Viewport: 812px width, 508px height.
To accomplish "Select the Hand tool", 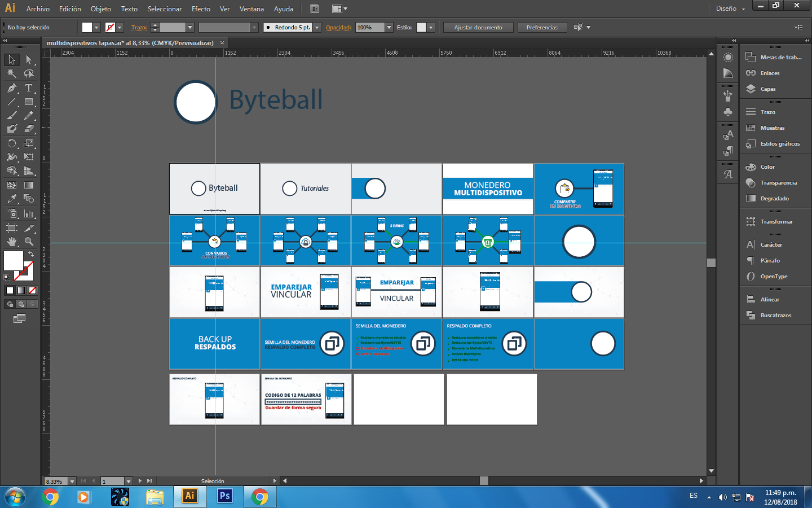I will coord(12,242).
